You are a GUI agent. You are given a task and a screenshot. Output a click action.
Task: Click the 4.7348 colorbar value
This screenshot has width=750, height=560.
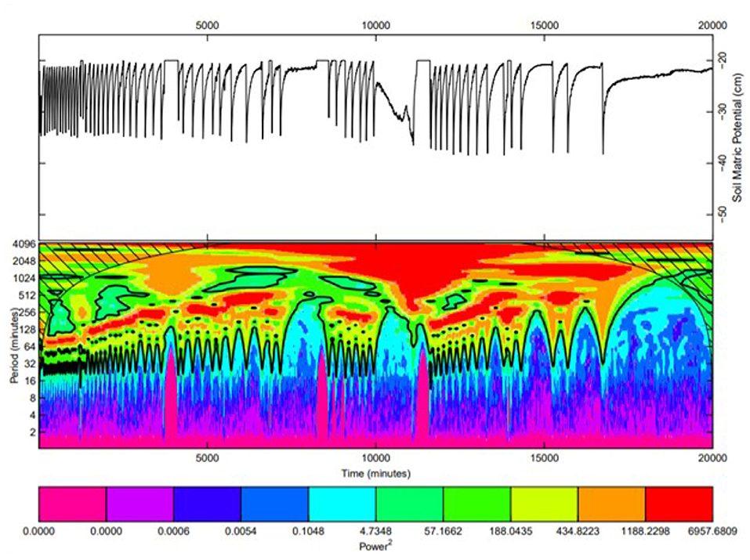[x=376, y=531]
